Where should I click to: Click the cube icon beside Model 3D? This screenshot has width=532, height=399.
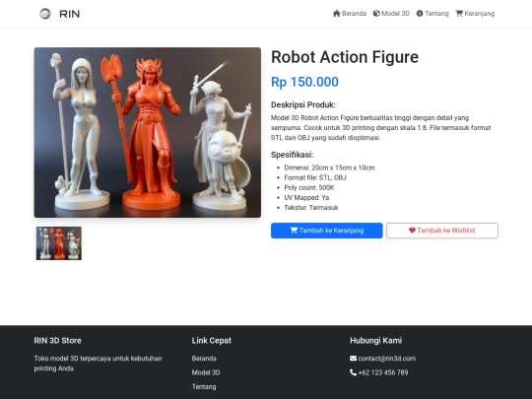click(376, 14)
